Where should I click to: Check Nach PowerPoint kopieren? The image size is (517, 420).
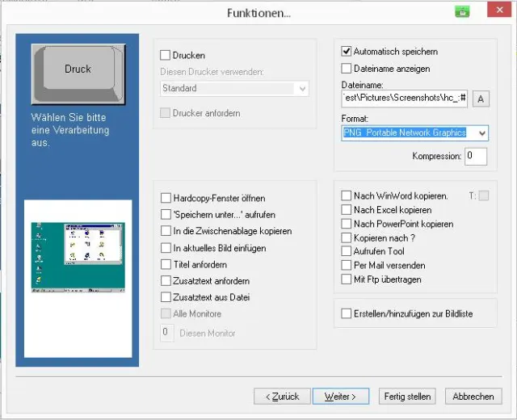(x=347, y=224)
